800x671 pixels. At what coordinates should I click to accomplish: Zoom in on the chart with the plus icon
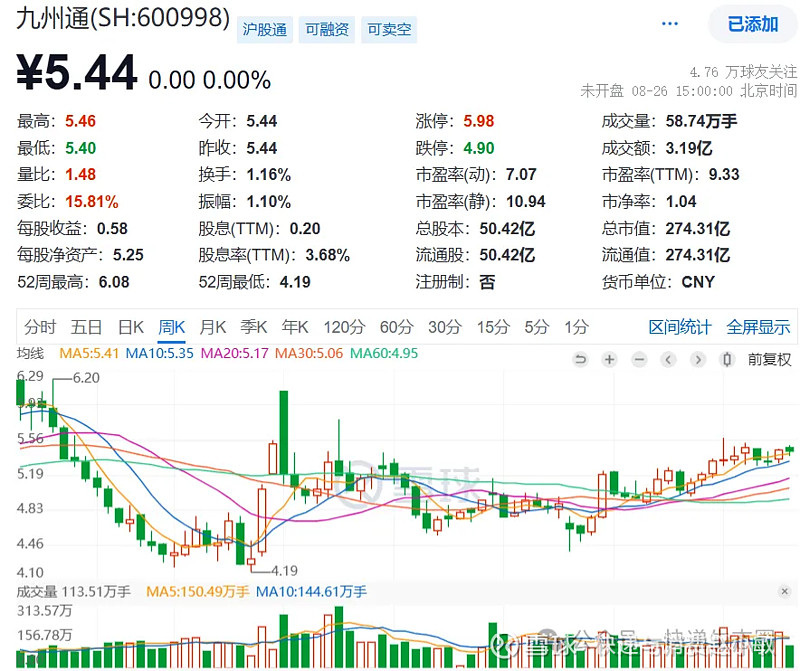609,360
